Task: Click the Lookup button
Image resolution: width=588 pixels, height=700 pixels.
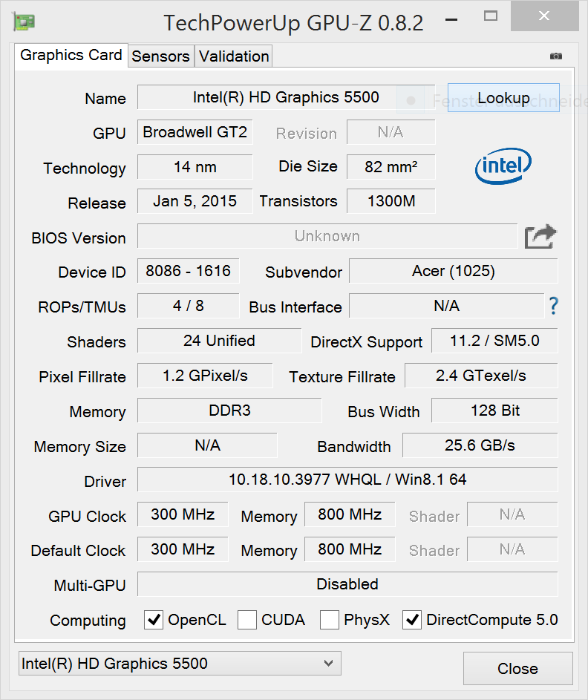Action: 503,98
